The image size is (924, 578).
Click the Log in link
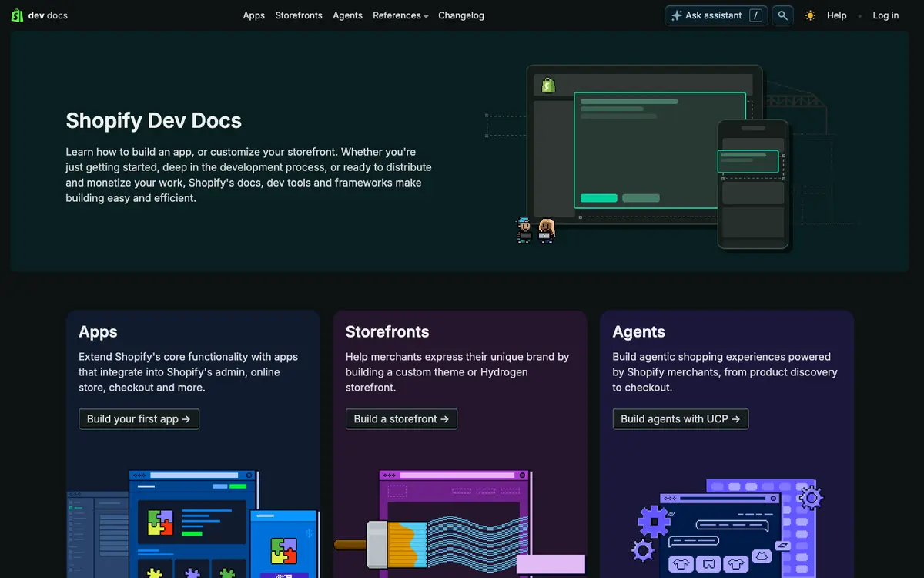pos(885,15)
